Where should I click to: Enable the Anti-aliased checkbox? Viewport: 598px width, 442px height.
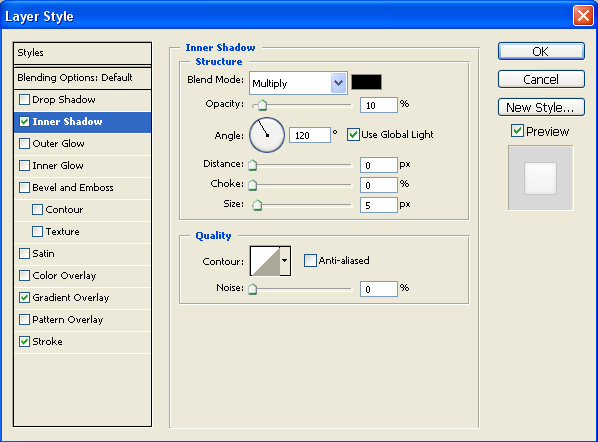(310, 260)
